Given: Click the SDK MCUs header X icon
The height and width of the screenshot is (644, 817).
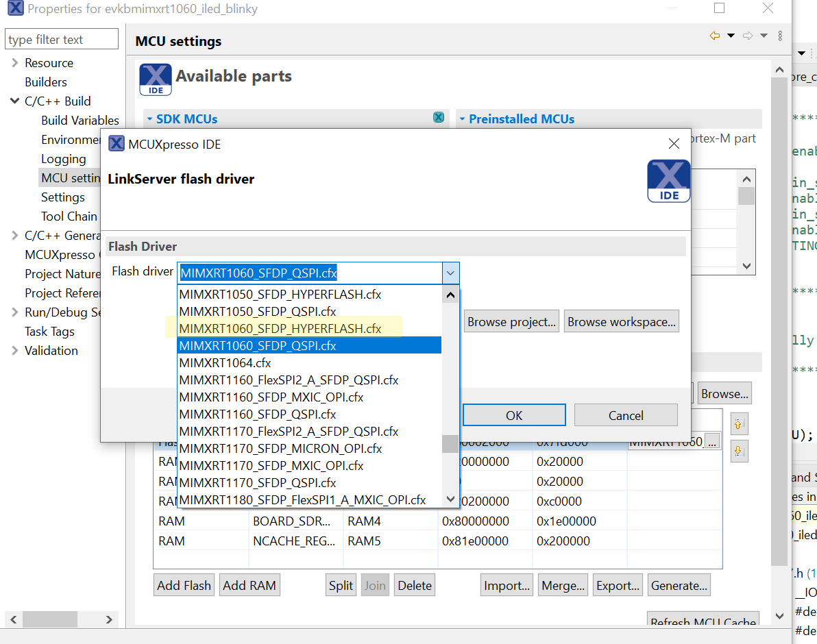Looking at the screenshot, I should click(439, 118).
